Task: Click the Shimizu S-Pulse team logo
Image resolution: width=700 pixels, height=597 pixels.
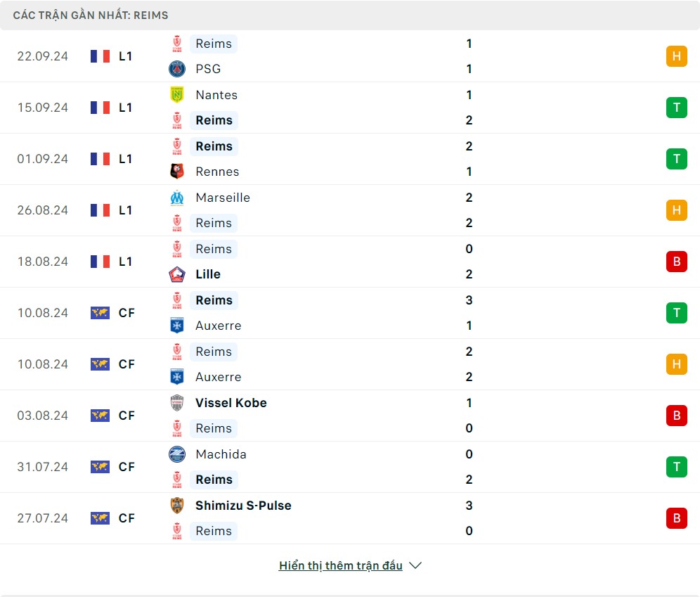Action: tap(176, 506)
